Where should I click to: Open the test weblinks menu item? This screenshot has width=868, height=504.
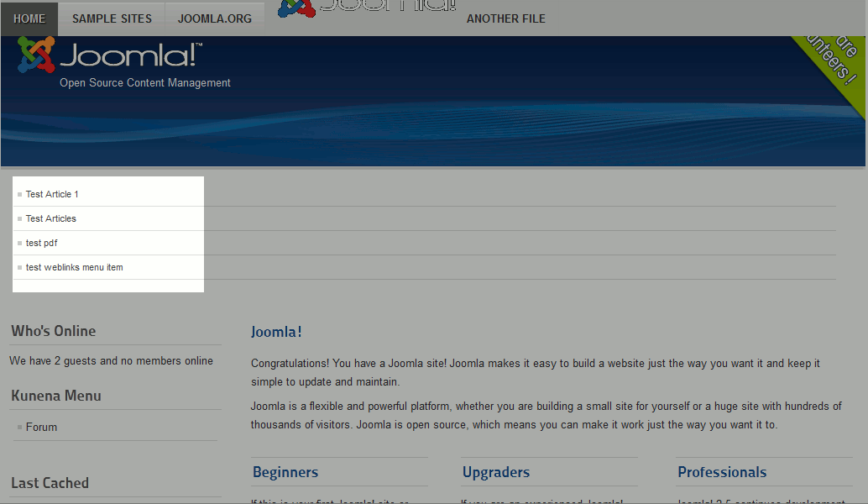[x=74, y=267]
